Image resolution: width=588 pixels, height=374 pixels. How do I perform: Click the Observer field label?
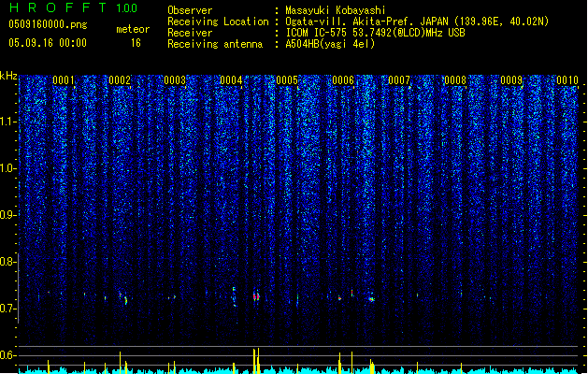point(190,10)
